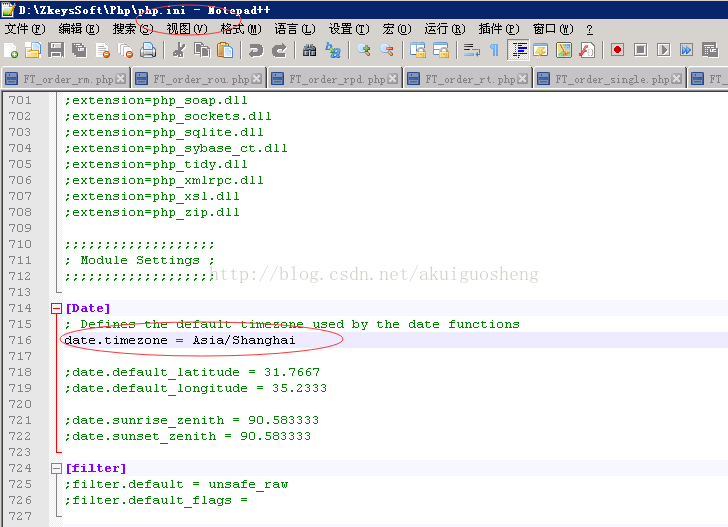This screenshot has width=728, height=527.
Task: Click the New file toolbar icon
Action: pos(11,50)
